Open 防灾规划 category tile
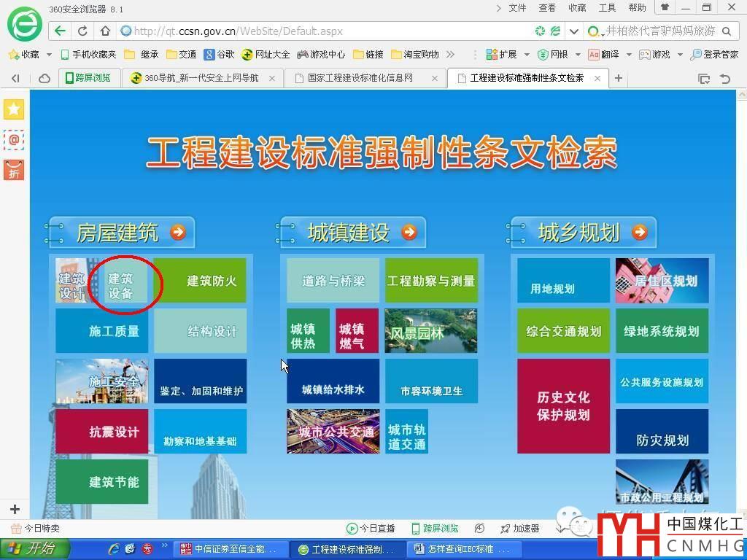The image size is (747, 560). coord(662,432)
